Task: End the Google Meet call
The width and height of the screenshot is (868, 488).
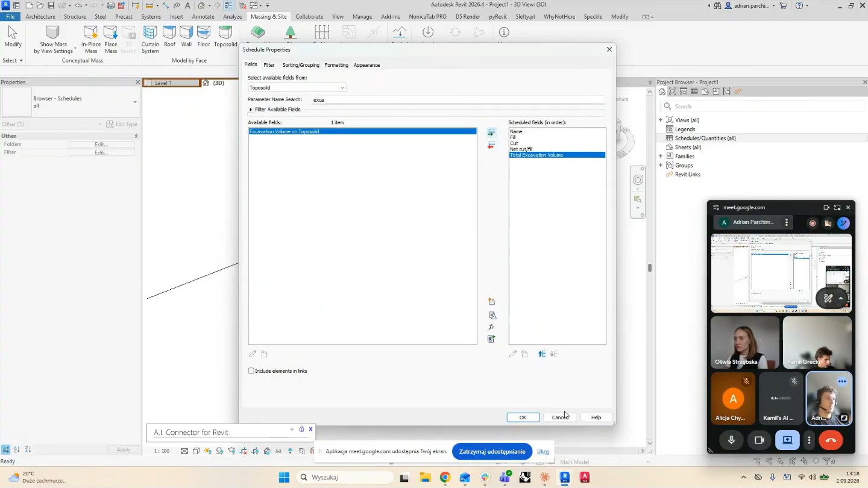Action: [831, 440]
